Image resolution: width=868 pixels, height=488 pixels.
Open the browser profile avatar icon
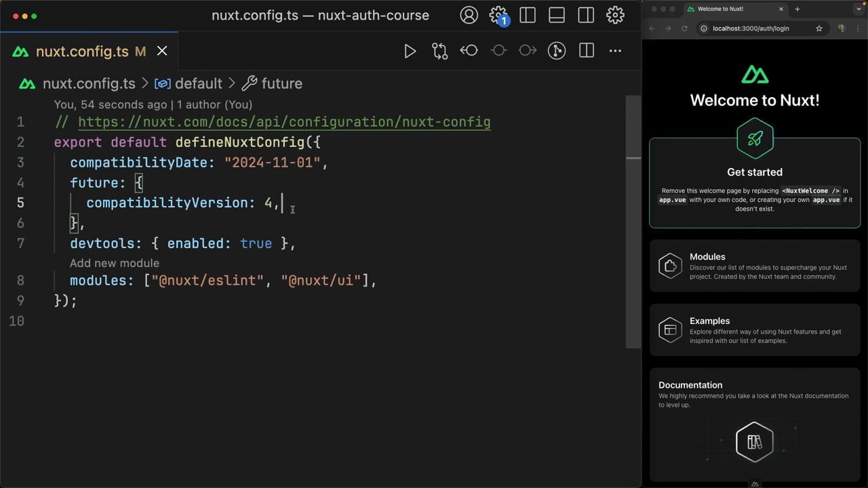842,28
